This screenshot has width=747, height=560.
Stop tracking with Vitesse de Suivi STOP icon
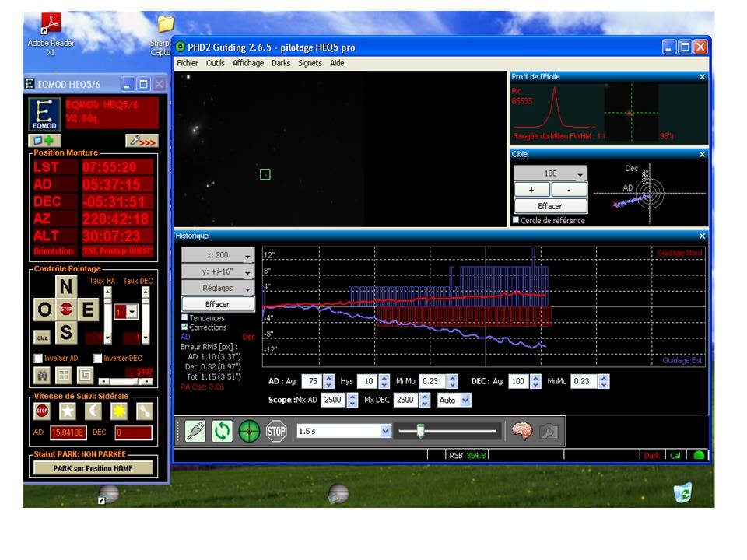pyautogui.click(x=42, y=411)
